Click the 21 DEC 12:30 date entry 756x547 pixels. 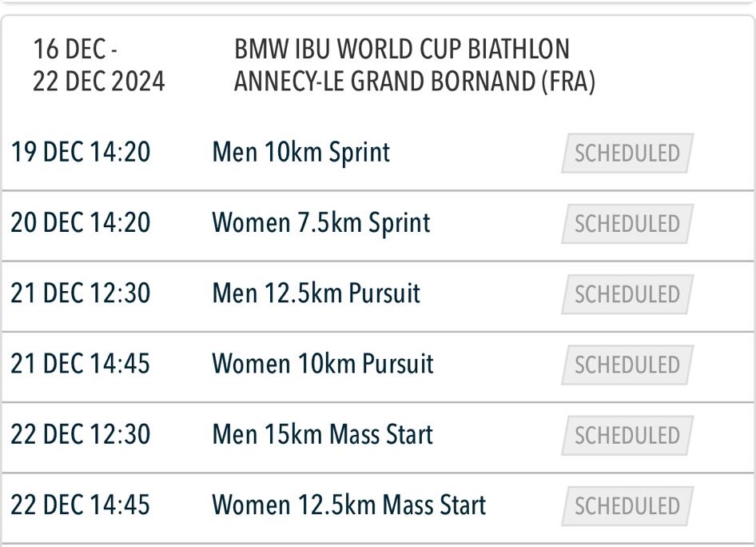coord(81,293)
